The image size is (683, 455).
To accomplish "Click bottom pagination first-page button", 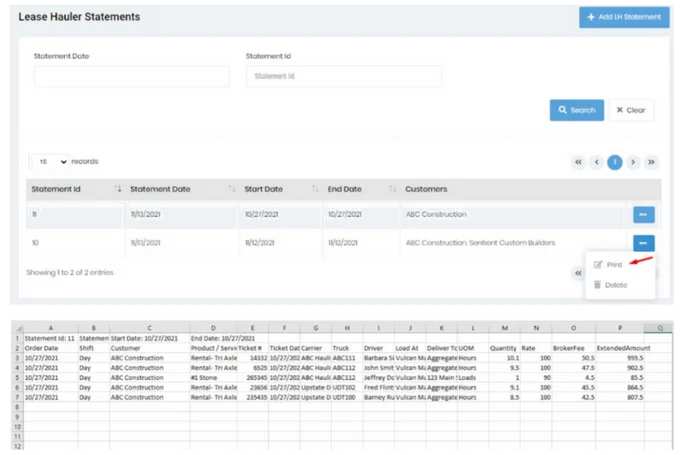I will (x=578, y=273).
